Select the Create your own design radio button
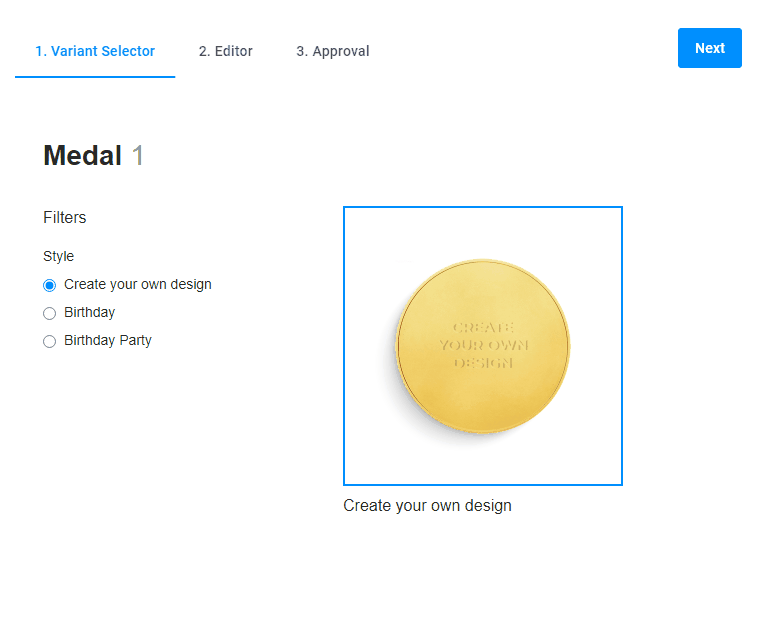The height and width of the screenshot is (620, 760). coord(50,285)
